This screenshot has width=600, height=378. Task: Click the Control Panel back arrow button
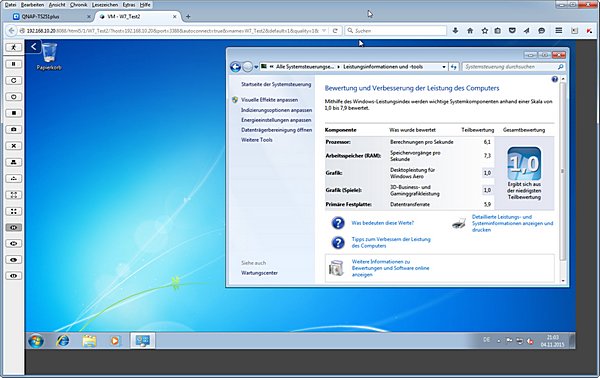point(235,67)
